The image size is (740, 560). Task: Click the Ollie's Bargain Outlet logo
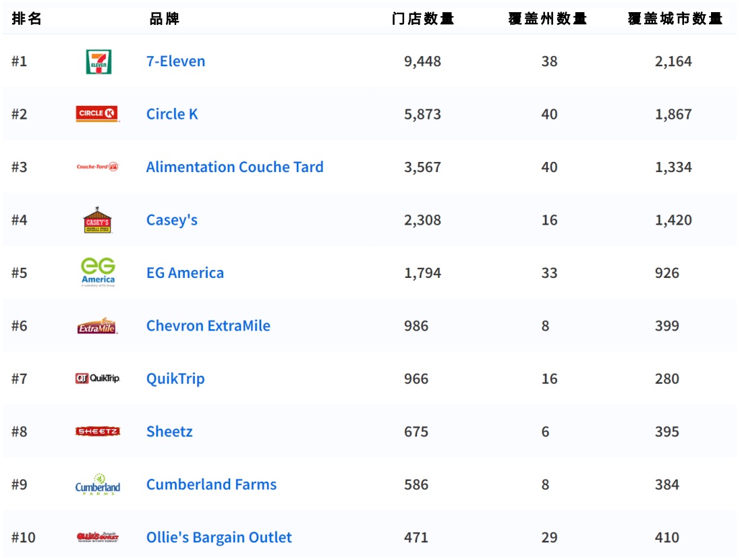pos(98,538)
